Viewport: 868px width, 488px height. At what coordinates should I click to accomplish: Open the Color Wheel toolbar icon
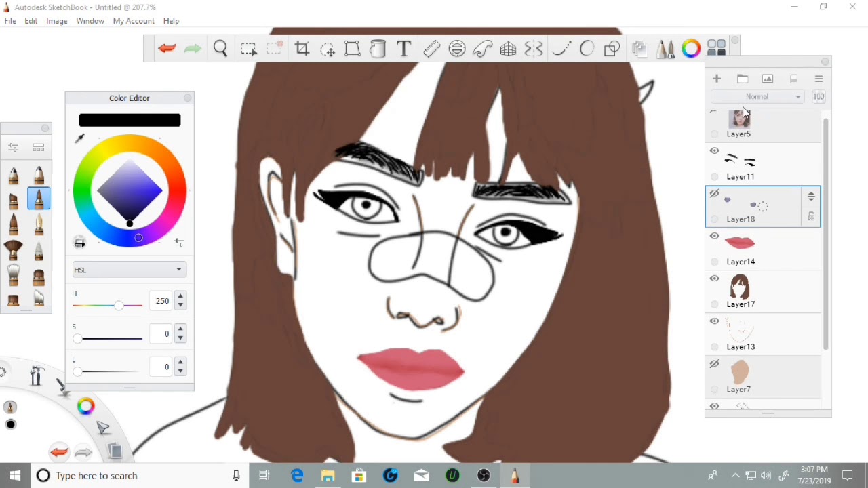tap(691, 49)
